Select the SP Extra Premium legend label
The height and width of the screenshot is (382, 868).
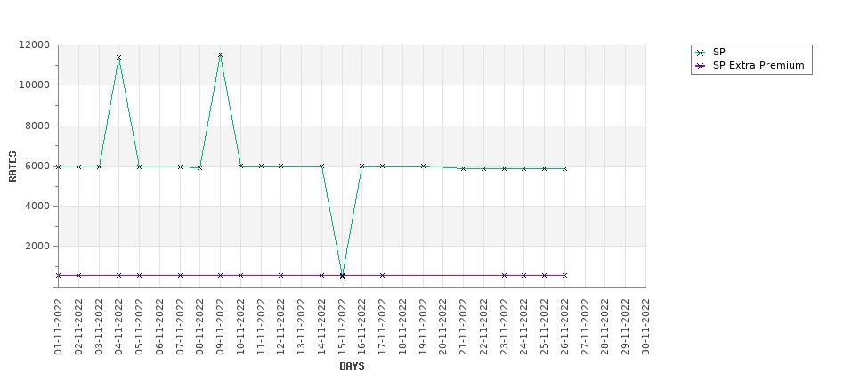pyautogui.click(x=758, y=65)
